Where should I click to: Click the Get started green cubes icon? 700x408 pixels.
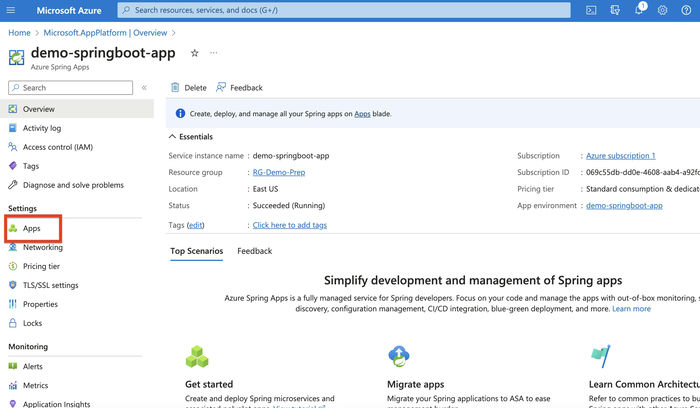[197, 356]
